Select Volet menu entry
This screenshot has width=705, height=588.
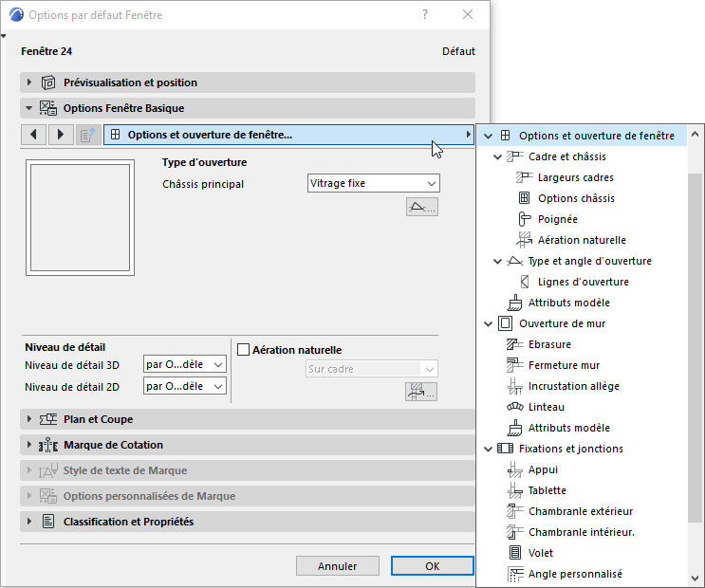point(541,553)
